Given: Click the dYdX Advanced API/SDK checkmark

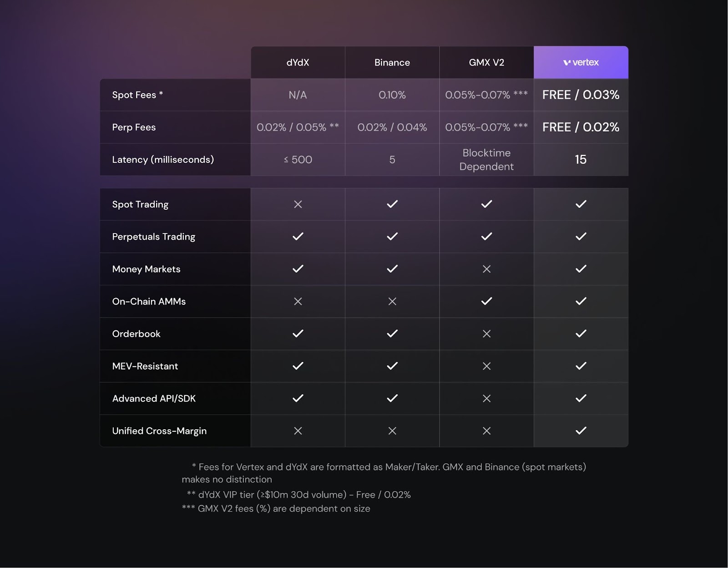Looking at the screenshot, I should (x=298, y=398).
